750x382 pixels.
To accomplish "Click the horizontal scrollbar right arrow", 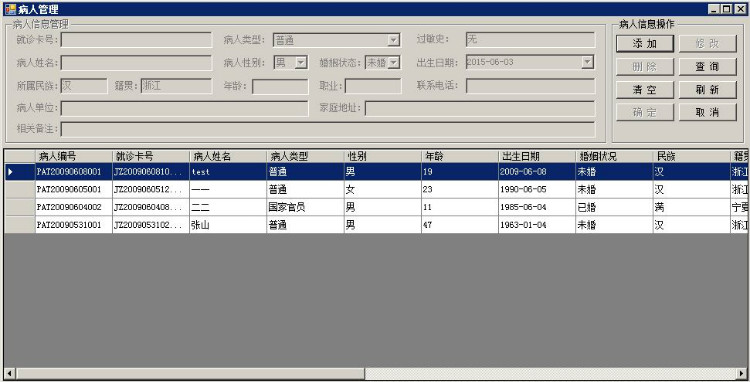I will coord(741,373).
